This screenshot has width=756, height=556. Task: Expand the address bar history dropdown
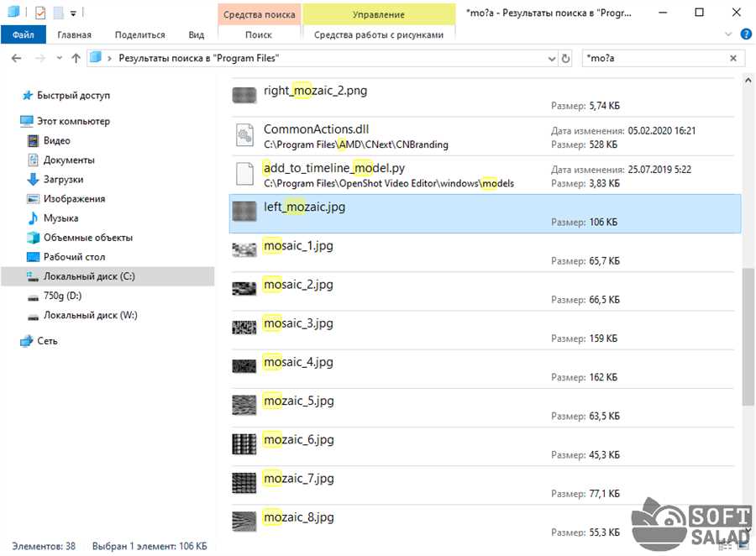pyautogui.click(x=551, y=58)
